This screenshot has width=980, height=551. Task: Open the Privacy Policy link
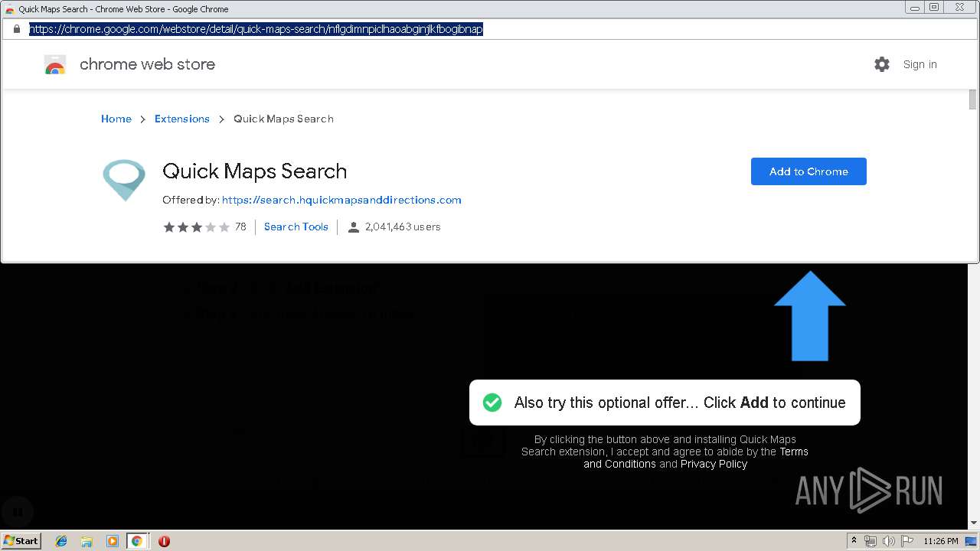pos(714,464)
